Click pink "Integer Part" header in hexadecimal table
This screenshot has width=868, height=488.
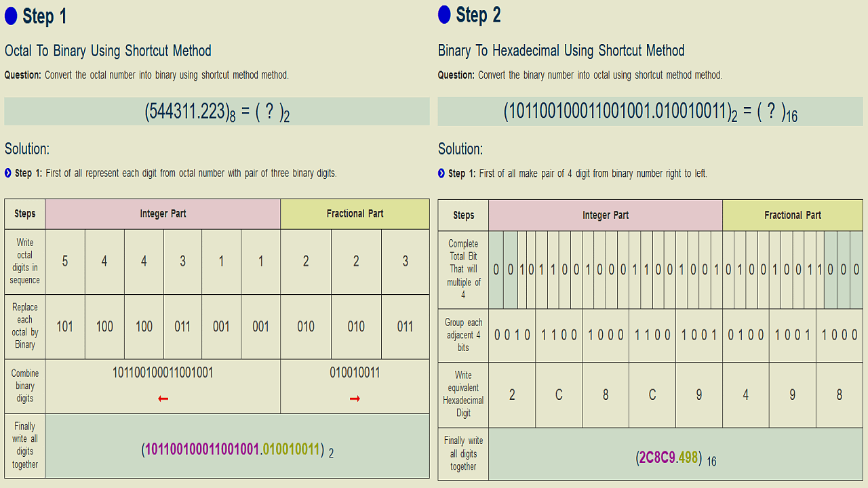606,216
